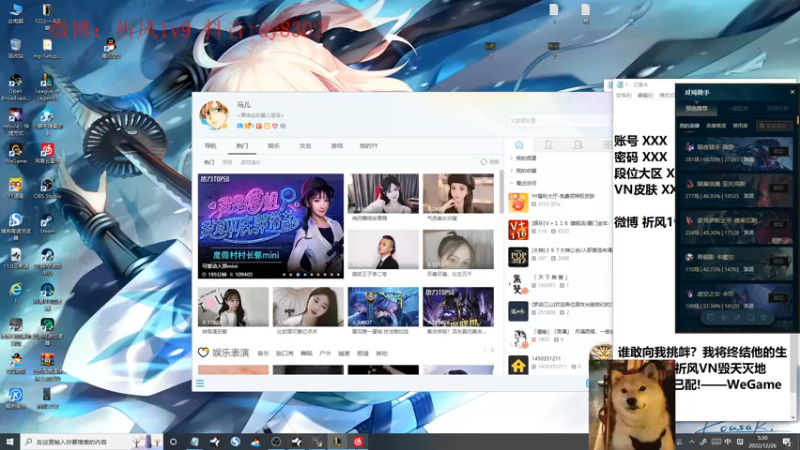Open the 搞笑王子 man-in-suit stream thumbnail
This screenshot has width=800, height=450.
[x=383, y=249]
